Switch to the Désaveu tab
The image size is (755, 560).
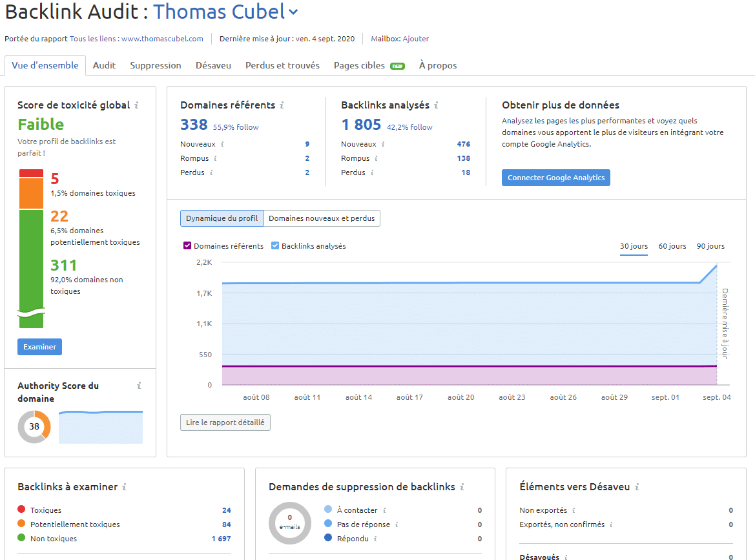[213, 65]
